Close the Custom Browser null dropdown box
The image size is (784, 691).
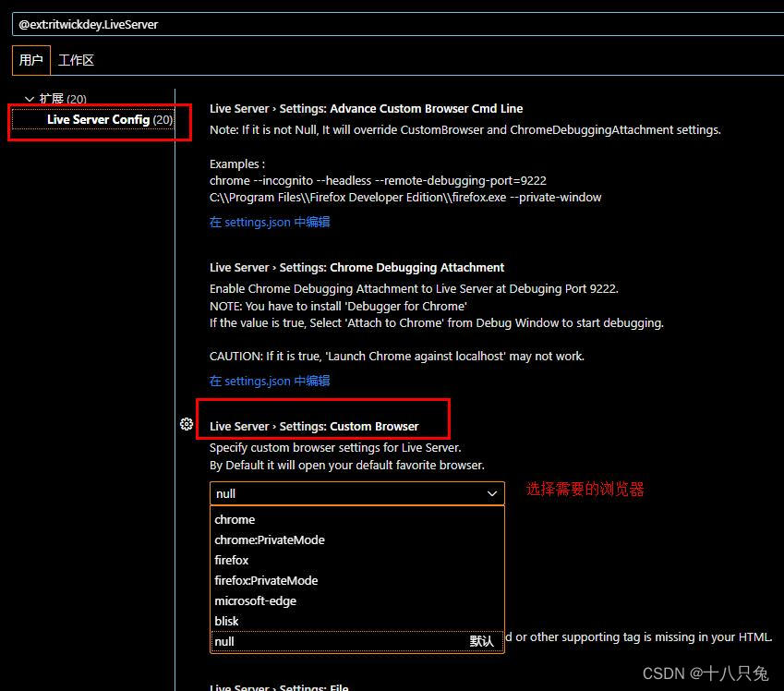coord(357,493)
